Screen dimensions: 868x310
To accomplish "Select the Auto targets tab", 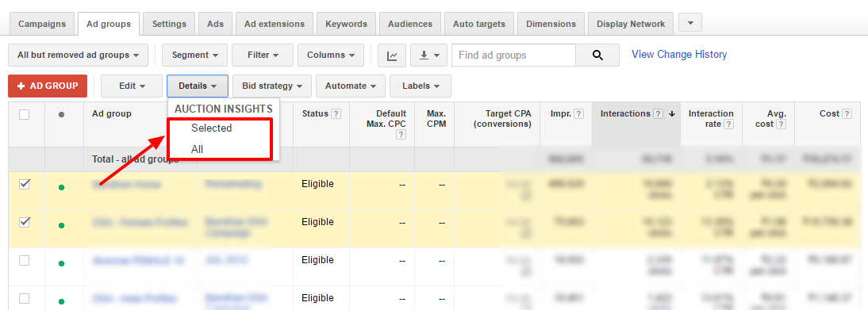I will (479, 25).
